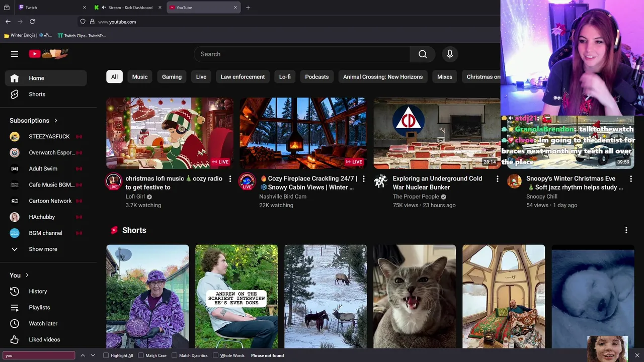Select Animal Crossing: New Horizons chip
The image size is (644, 362).
(x=383, y=77)
